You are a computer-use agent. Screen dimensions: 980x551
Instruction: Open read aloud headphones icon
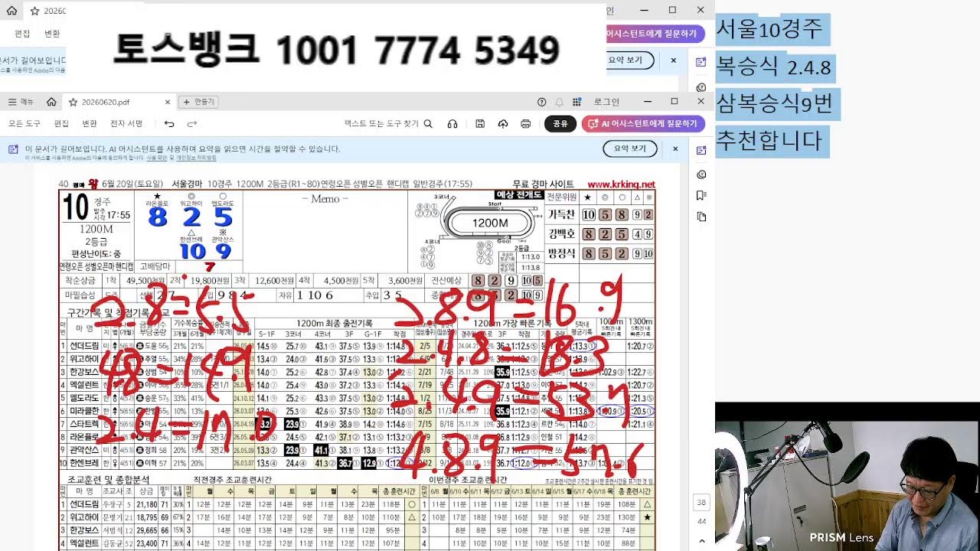[452, 123]
